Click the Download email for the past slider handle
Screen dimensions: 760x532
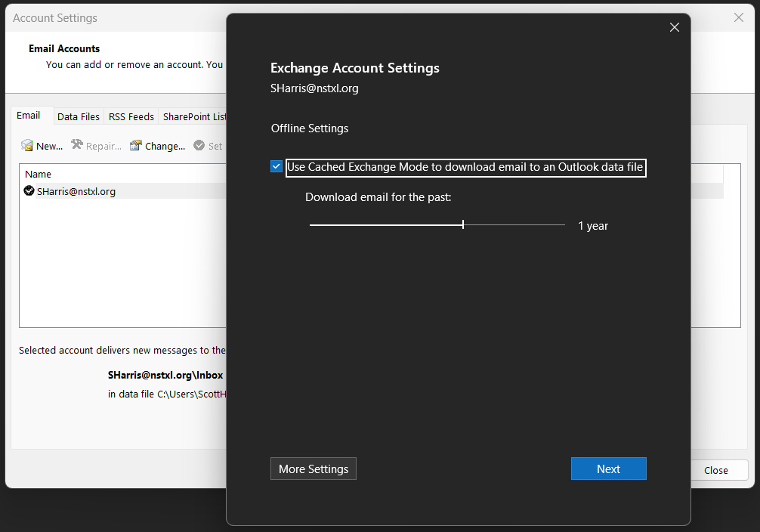[x=463, y=224]
